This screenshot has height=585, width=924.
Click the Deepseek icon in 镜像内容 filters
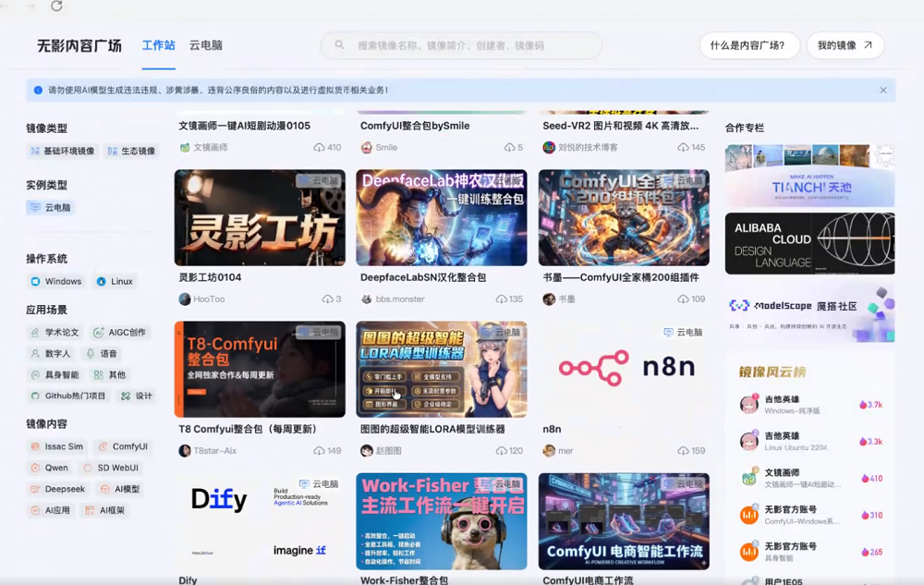pyautogui.click(x=34, y=490)
